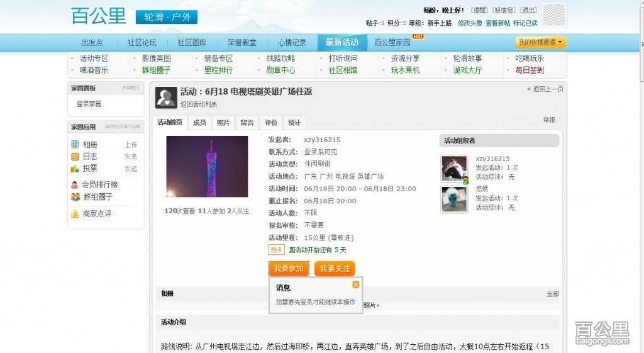The width and height of the screenshot is (644, 353).
Task: Click the 百公里 site logo
Action: tap(99, 16)
